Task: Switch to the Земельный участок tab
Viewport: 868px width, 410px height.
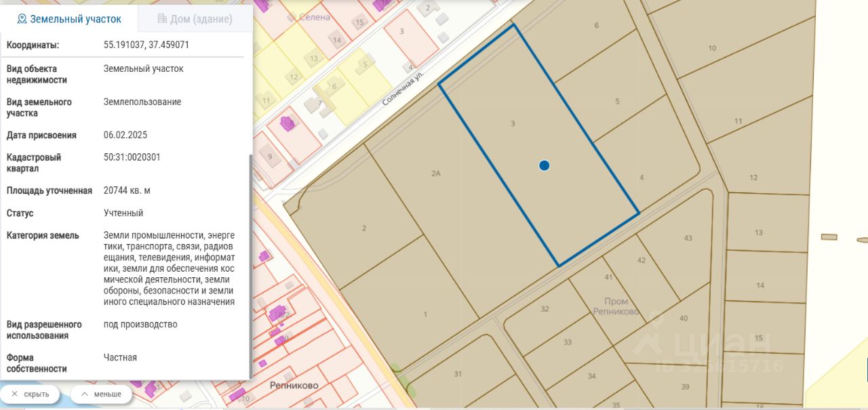Action: tap(69, 18)
